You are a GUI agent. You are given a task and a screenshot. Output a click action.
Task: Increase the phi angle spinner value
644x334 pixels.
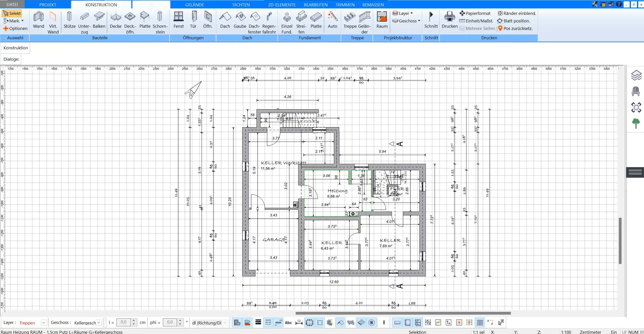click(x=180, y=320)
